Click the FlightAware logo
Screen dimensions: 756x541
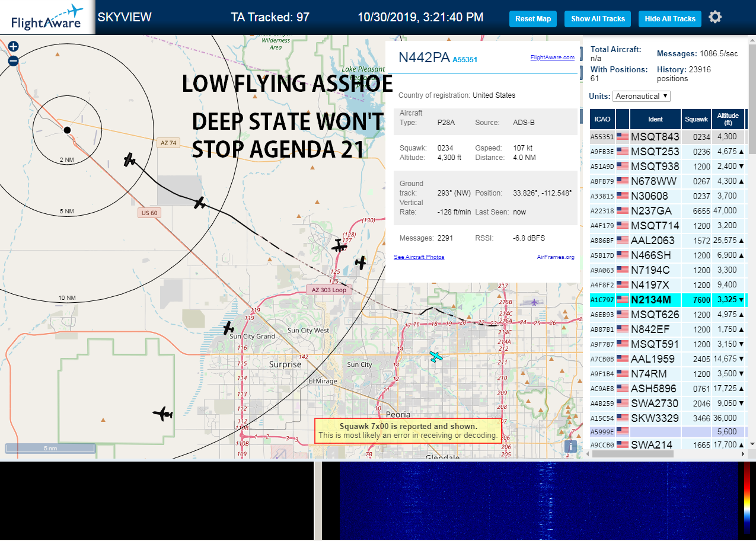47,17
